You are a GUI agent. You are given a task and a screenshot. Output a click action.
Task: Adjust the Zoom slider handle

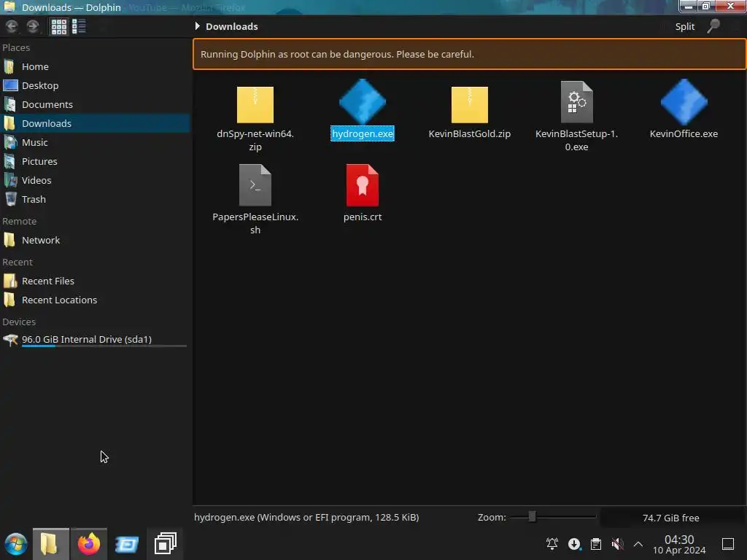[532, 517]
